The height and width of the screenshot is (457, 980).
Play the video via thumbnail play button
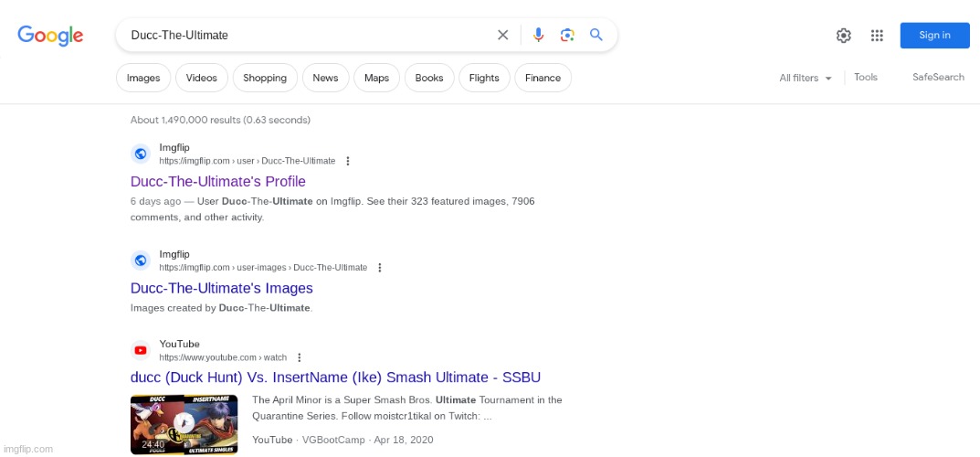tap(184, 423)
